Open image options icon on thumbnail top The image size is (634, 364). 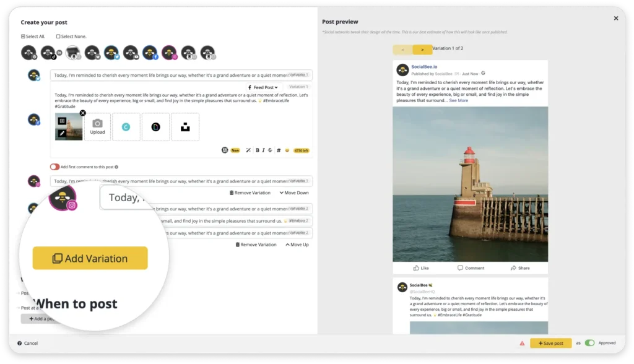point(62,121)
